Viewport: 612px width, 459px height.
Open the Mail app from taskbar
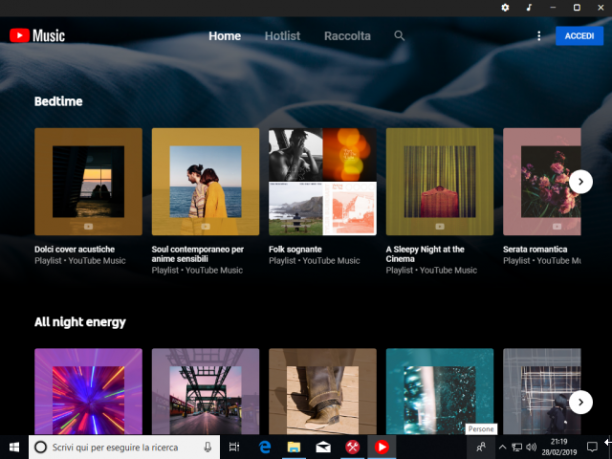(x=323, y=447)
